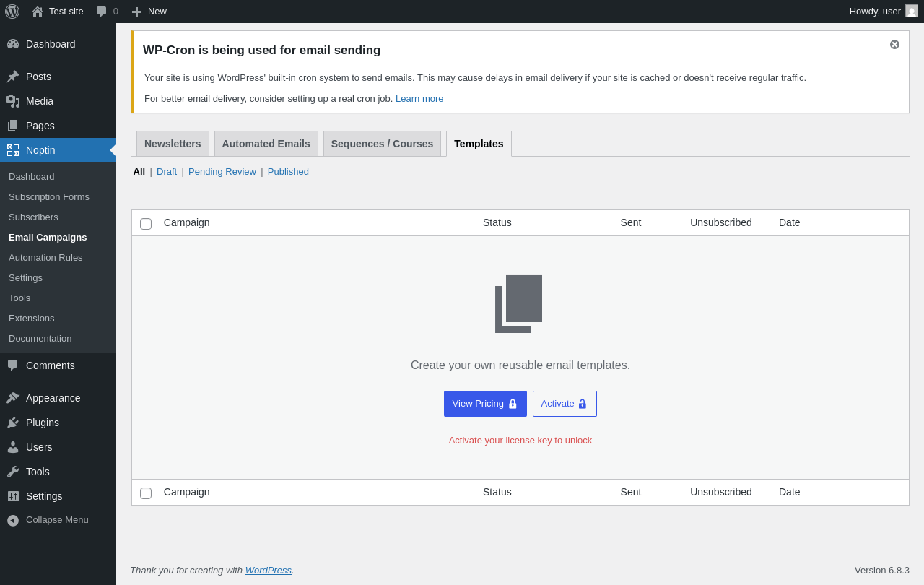Open Email Campaigns submenu item

point(48,238)
